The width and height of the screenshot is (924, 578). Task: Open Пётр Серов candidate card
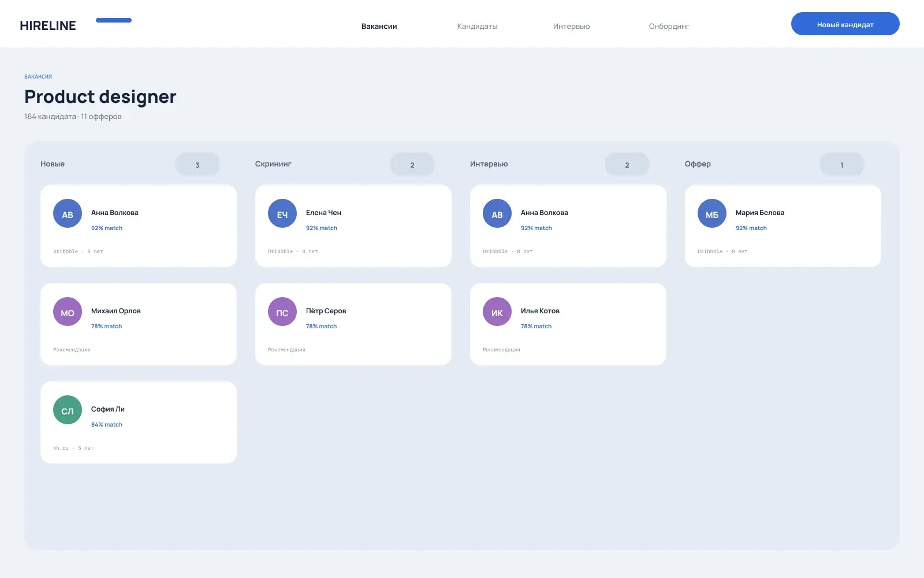point(353,324)
